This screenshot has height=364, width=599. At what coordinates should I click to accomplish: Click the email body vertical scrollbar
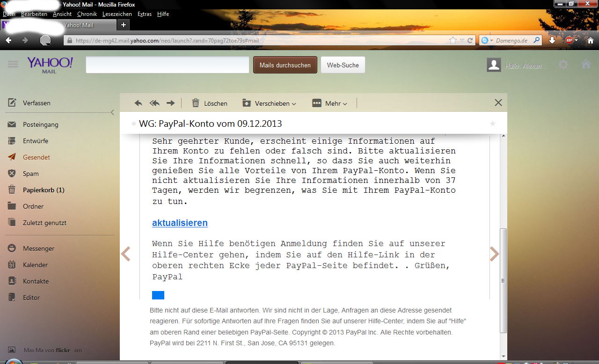503,280
